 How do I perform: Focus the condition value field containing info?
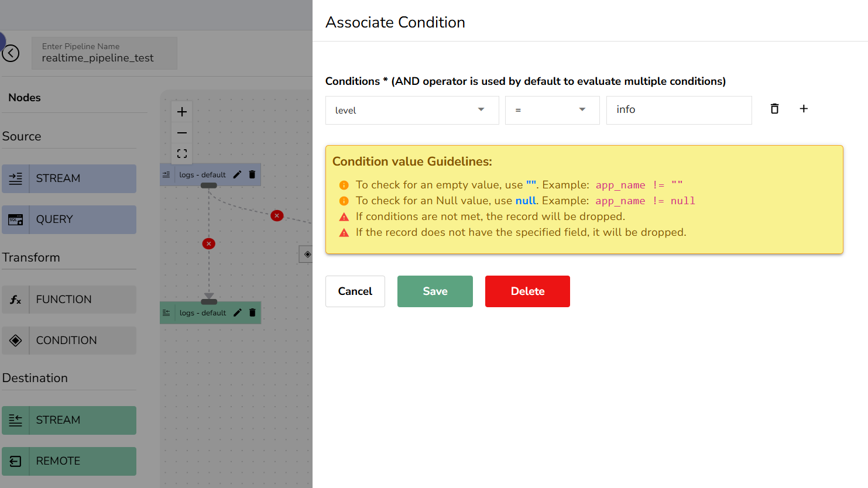coord(679,110)
